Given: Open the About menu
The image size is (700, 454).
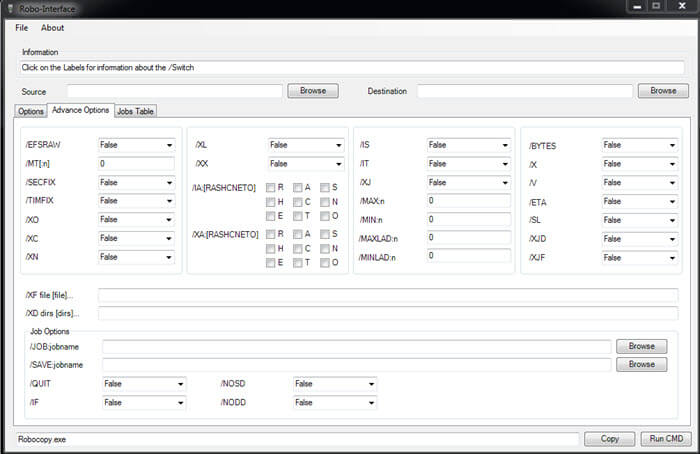Looking at the screenshot, I should click(x=52, y=28).
